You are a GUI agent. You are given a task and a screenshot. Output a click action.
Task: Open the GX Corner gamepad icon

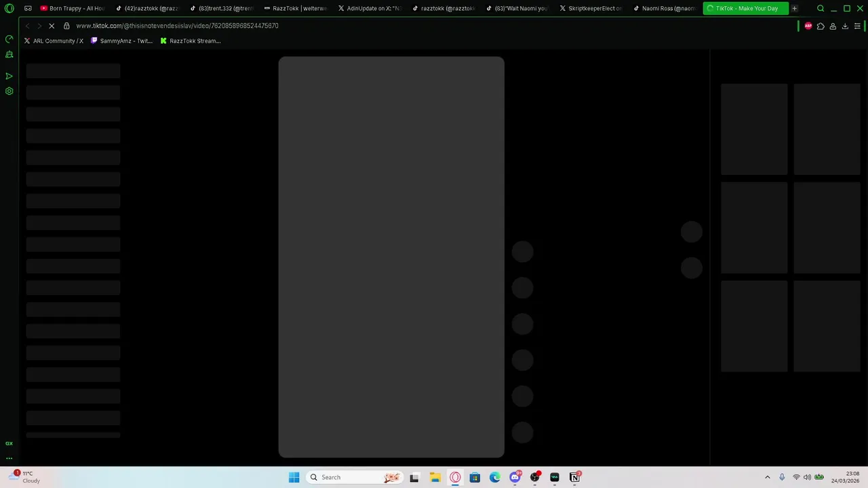point(28,9)
